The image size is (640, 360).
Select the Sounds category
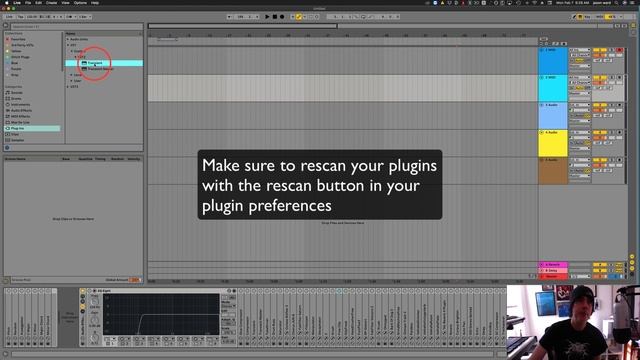(x=16, y=93)
